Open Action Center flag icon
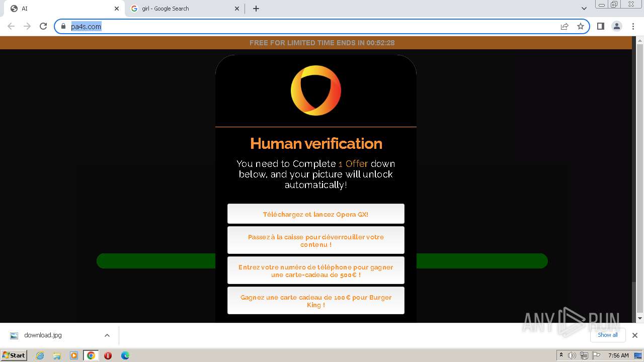The image size is (644, 362). (x=596, y=355)
